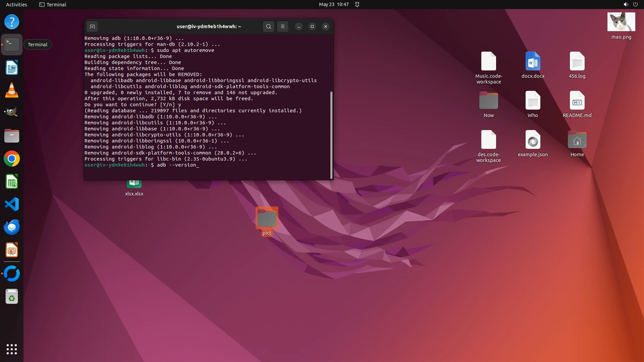Open new tab in terminal

click(x=92, y=26)
